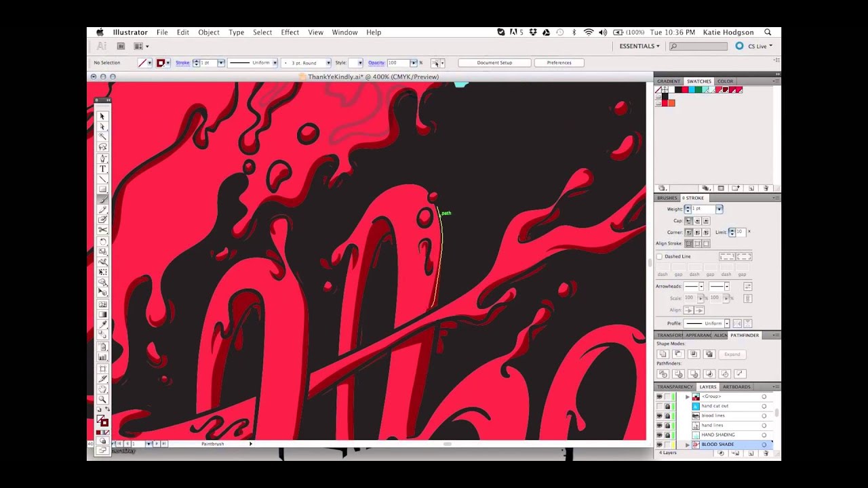This screenshot has width=868, height=488.
Task: Click the Opacity link in control bar
Action: 376,62
